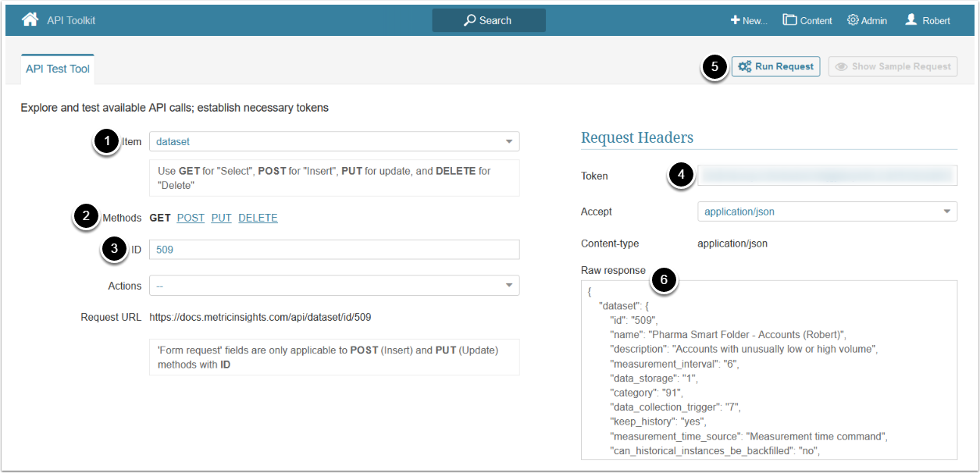Click the "description" line in Raw response
Screen dimensions: 980x473
(x=744, y=349)
